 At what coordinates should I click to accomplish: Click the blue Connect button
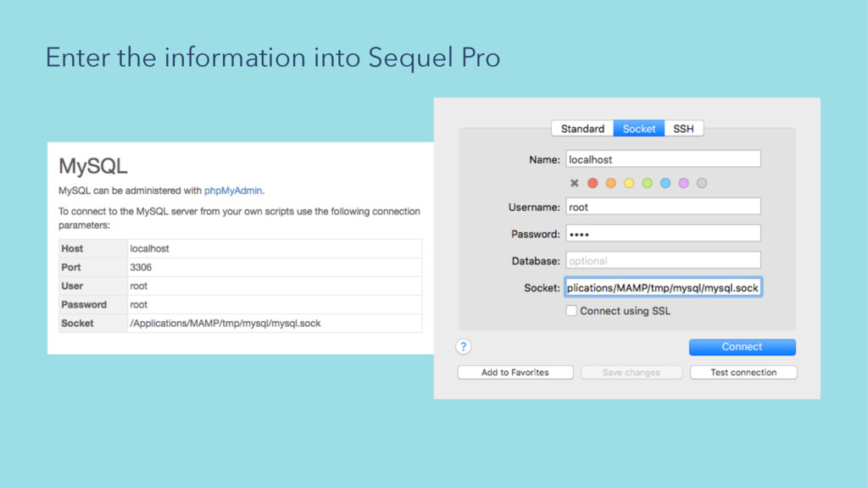[x=743, y=347]
